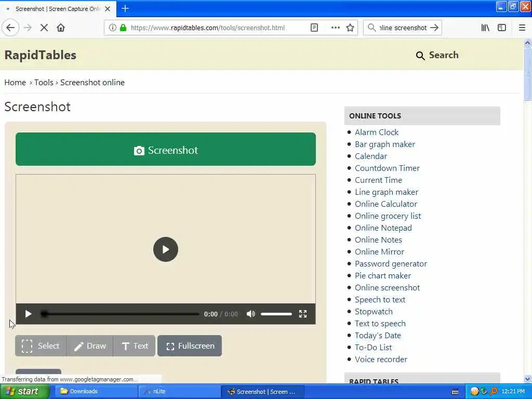
Task: Open Current Time link
Action: coord(378,180)
